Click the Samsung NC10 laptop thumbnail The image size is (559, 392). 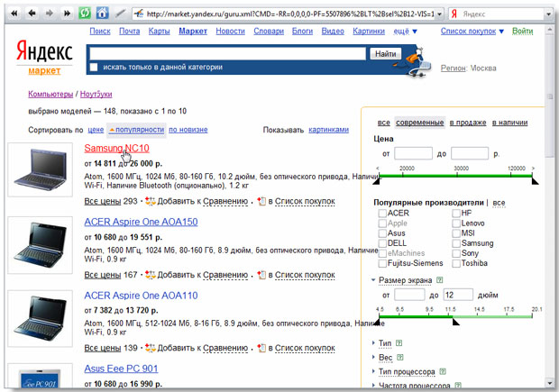40,169
